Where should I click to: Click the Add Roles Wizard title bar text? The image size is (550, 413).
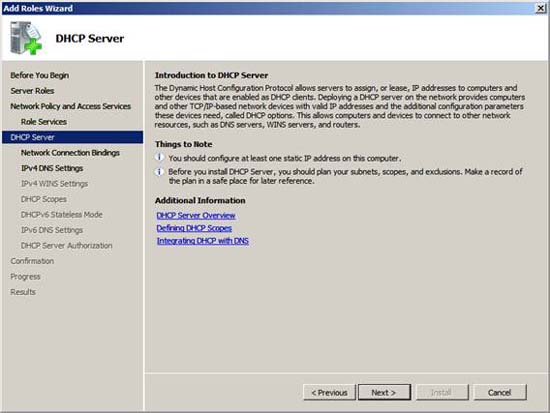pos(38,8)
